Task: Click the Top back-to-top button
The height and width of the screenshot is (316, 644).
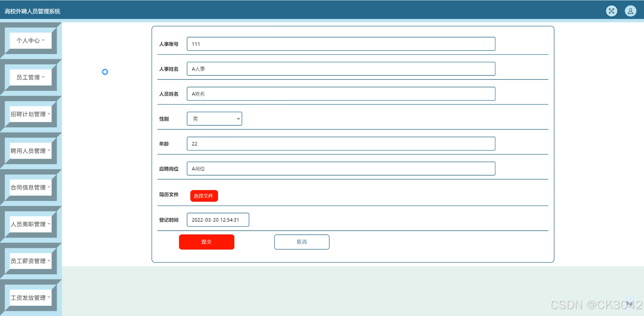Action: coord(629,303)
